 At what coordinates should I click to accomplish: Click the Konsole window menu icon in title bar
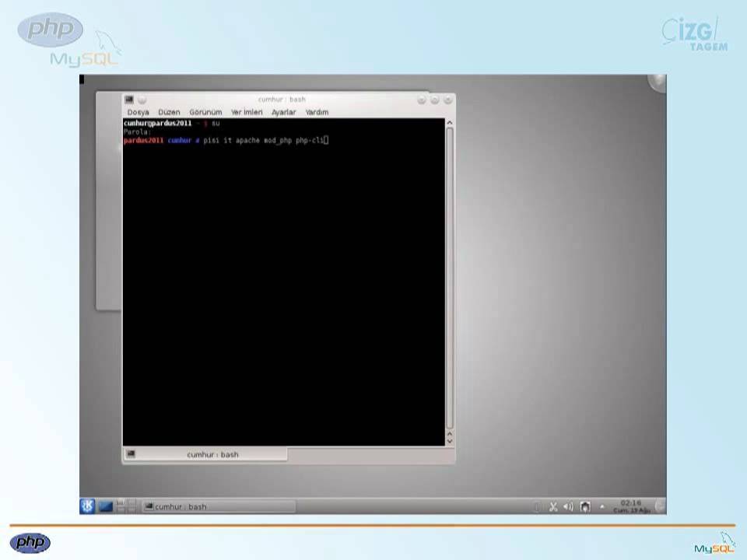[129, 100]
